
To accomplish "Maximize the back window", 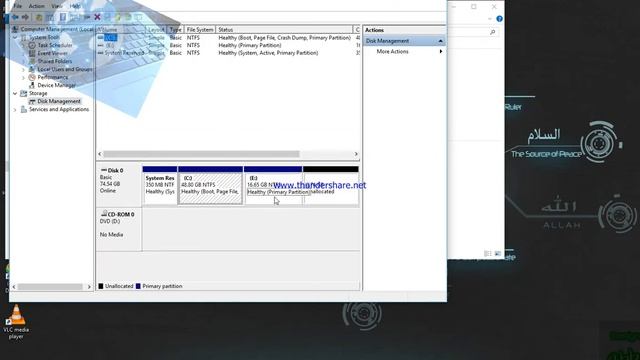I will [x=473, y=7].
